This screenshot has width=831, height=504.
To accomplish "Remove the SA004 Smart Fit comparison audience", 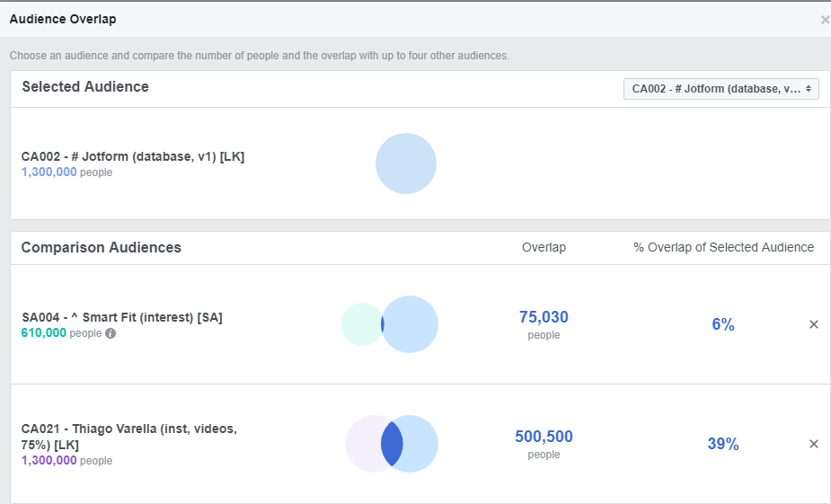I will (x=814, y=324).
